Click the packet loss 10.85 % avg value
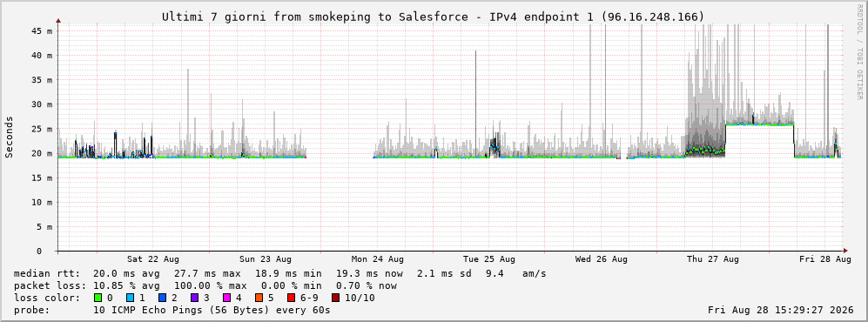 click(x=127, y=286)
